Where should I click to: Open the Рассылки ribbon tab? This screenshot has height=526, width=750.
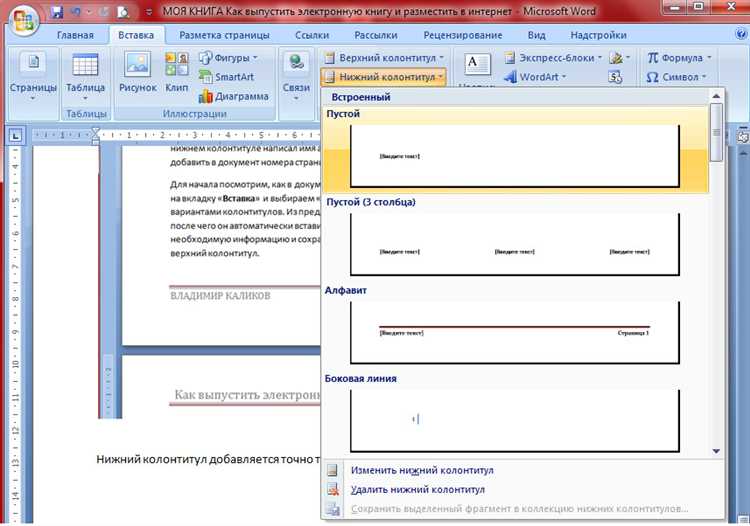click(375, 35)
